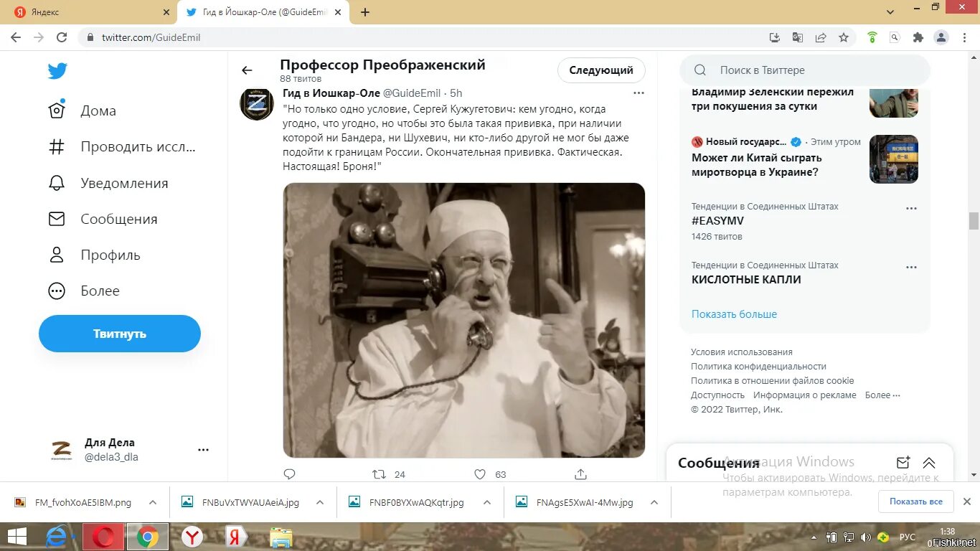Open Opera from taskbar

[103, 537]
